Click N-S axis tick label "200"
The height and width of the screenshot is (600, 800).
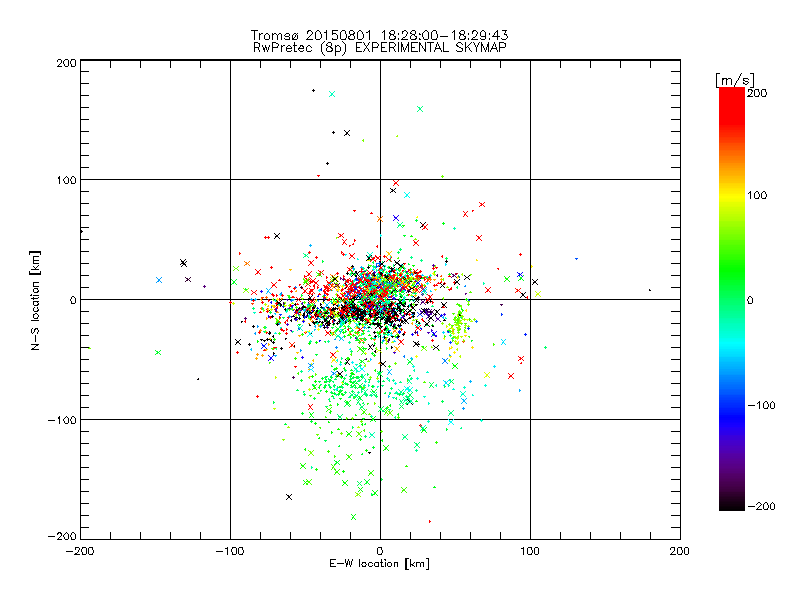click(66, 63)
